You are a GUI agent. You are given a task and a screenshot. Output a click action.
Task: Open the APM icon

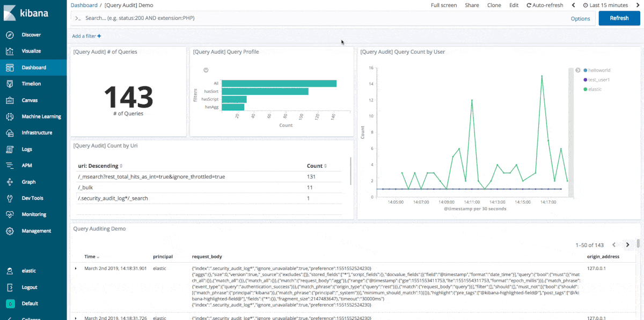click(10, 166)
